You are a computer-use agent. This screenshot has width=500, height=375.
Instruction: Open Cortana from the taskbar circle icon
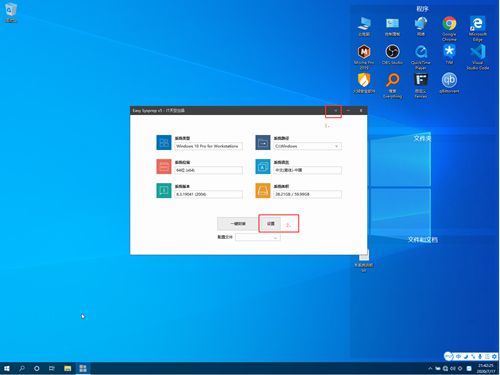click(x=37, y=368)
